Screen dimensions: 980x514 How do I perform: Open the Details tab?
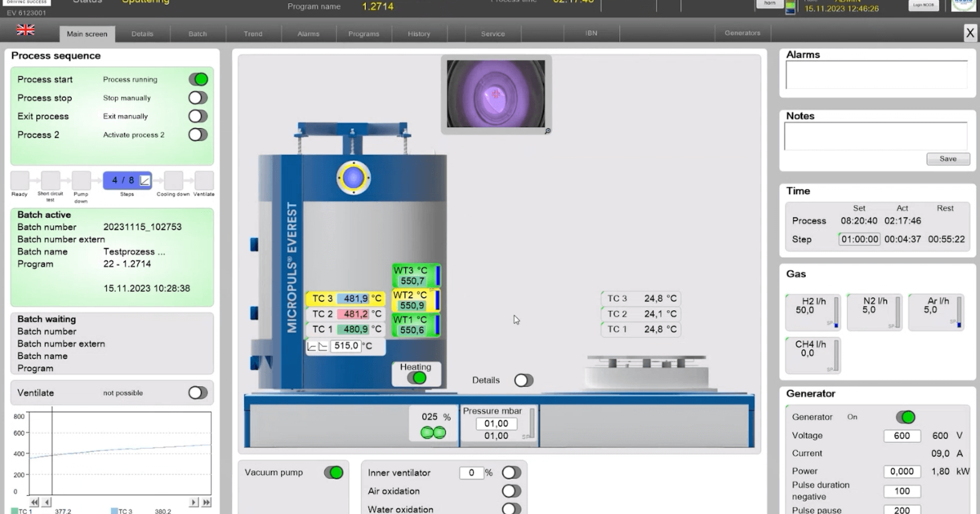pos(142,33)
